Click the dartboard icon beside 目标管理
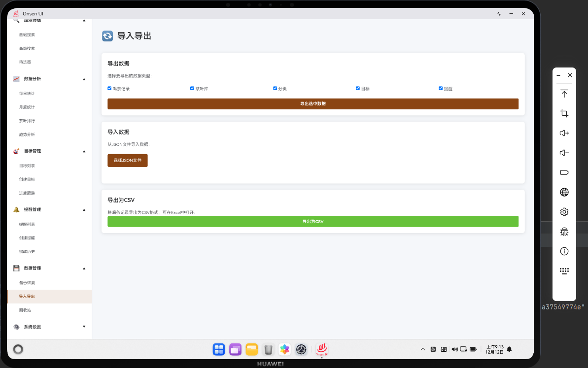 [16, 151]
